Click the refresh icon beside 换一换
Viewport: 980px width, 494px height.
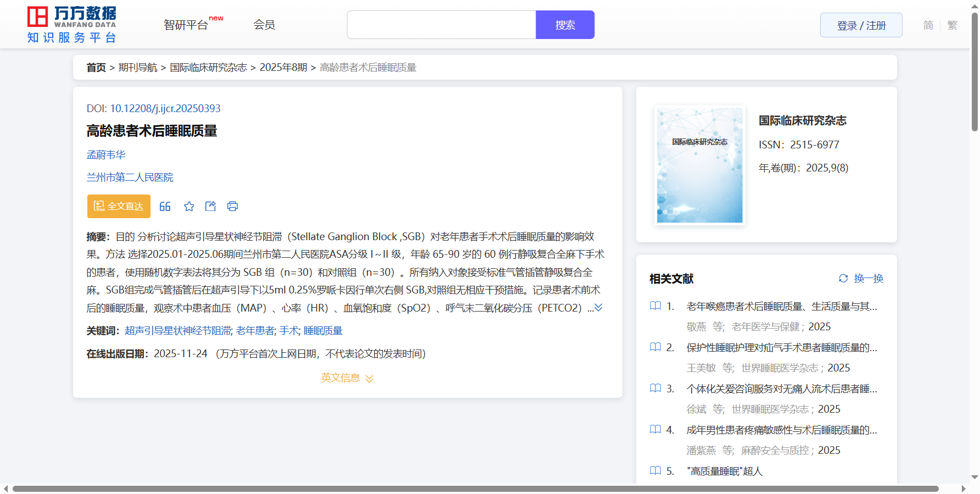click(x=843, y=279)
